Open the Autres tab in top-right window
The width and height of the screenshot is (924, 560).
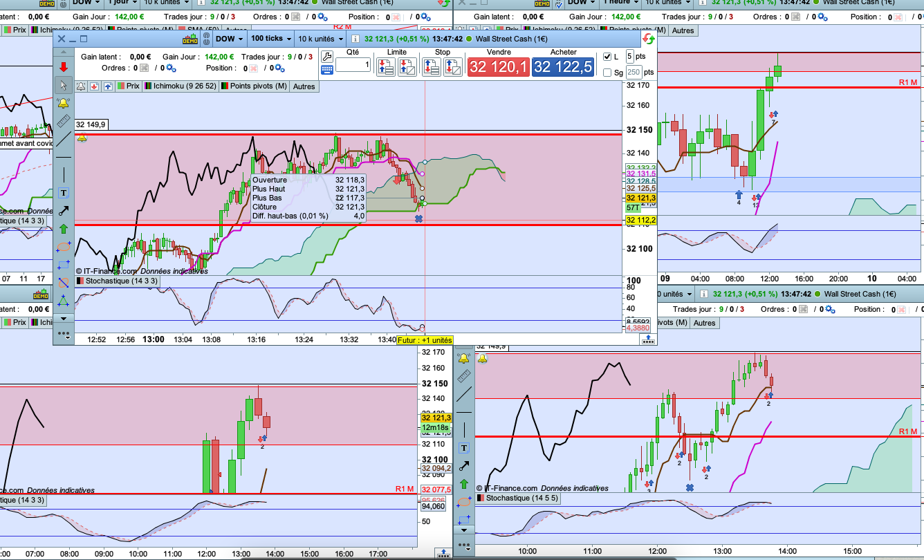click(x=683, y=30)
